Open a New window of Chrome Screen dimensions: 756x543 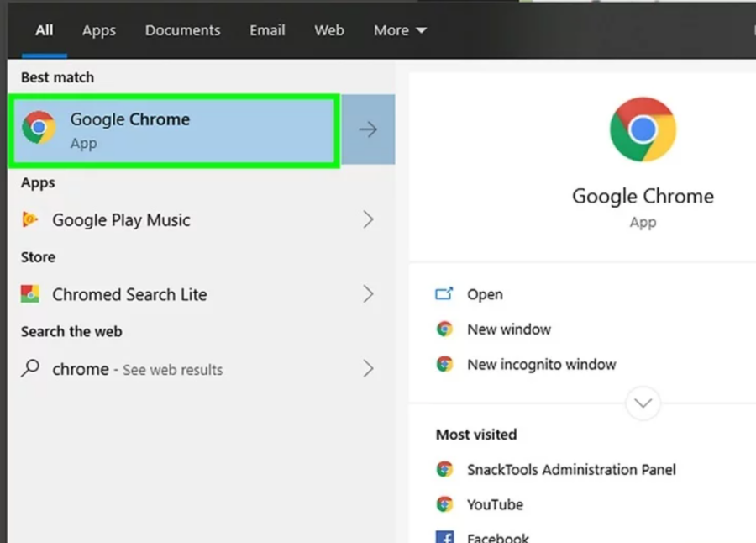coord(509,329)
